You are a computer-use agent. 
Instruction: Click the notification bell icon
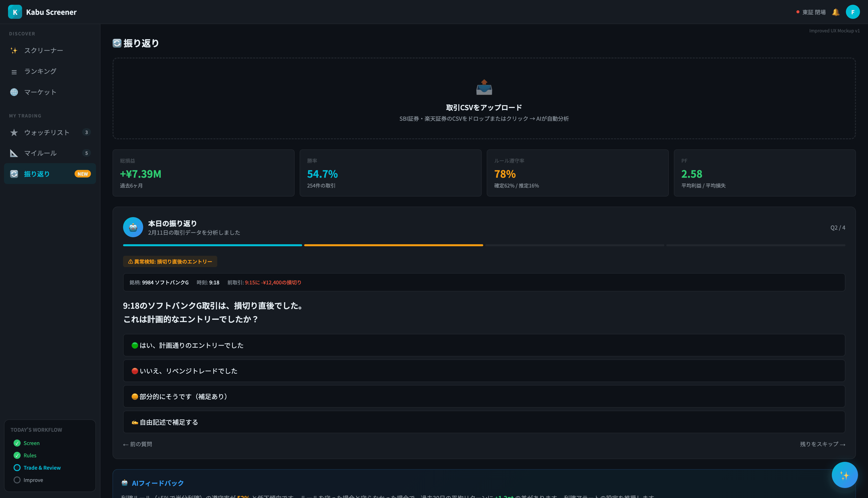point(836,12)
